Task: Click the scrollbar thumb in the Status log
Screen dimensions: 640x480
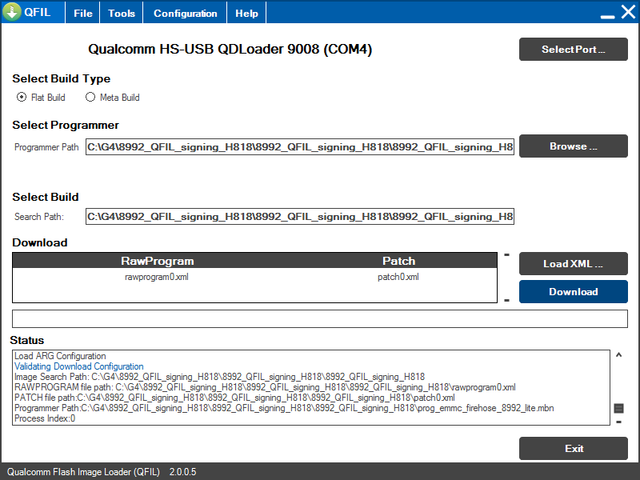Action: pyautogui.click(x=619, y=408)
